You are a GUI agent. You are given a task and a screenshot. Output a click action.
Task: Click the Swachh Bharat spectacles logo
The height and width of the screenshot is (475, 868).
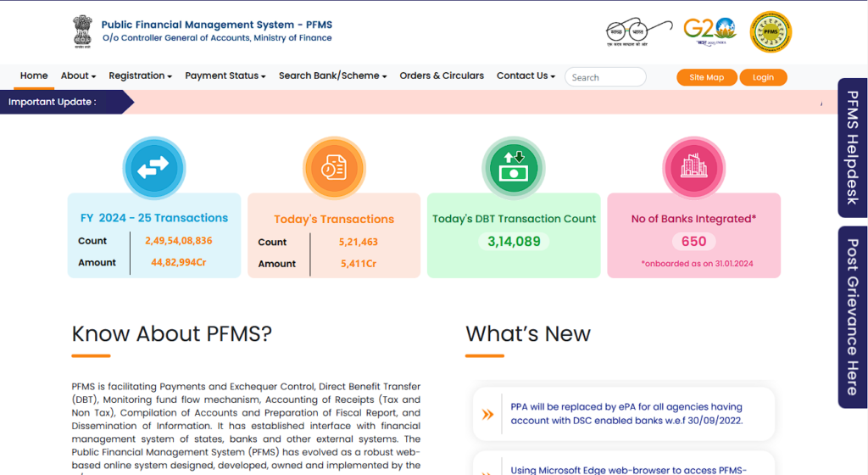click(638, 32)
